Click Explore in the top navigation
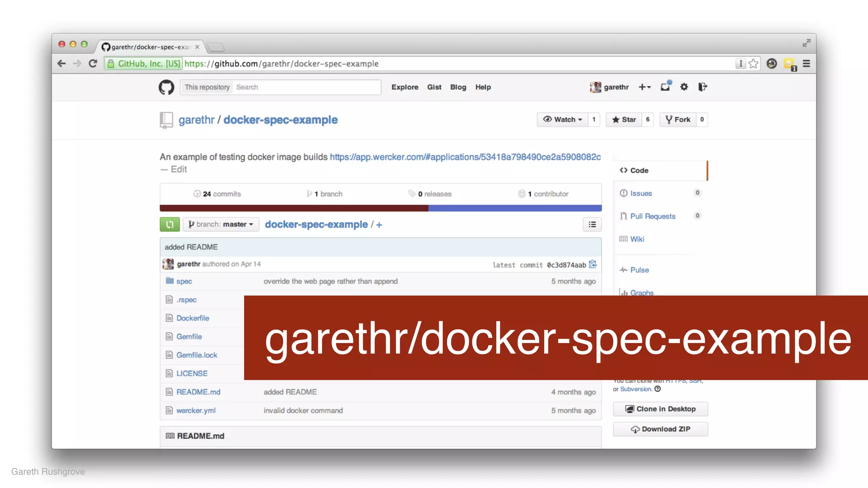Viewport: 868px width, 488px height. point(405,87)
